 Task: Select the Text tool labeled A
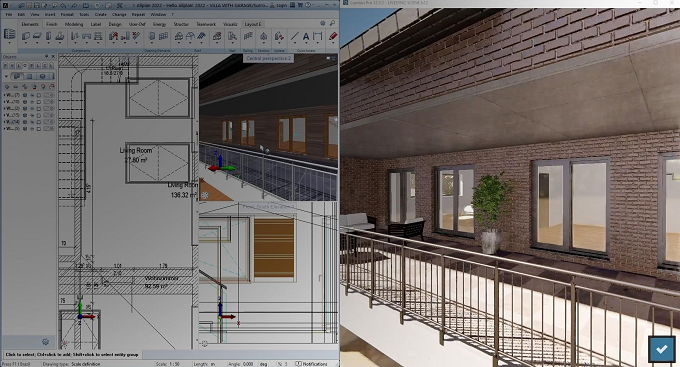306,37
